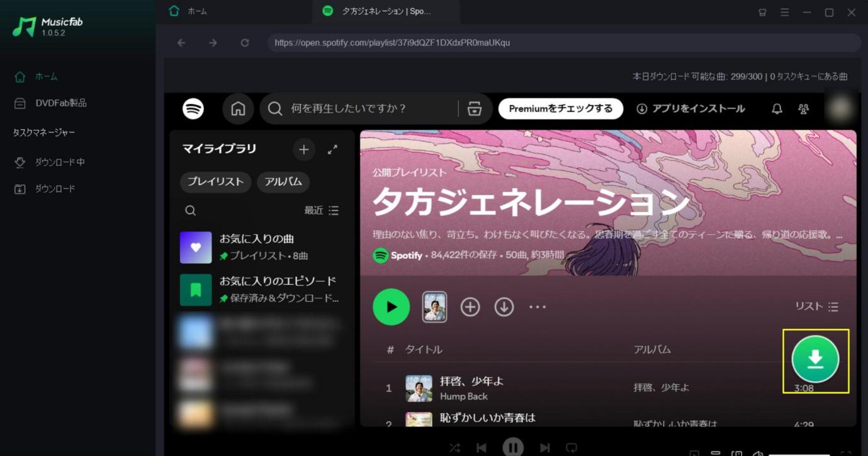The image size is (868, 456).
Task: Open the notifications bell icon
Action: click(x=777, y=109)
